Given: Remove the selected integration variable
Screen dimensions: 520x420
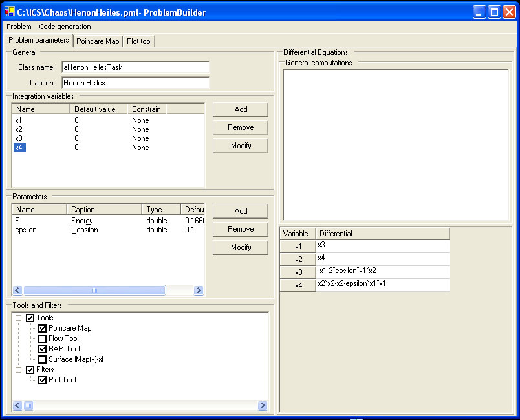Looking at the screenshot, I should point(241,127).
